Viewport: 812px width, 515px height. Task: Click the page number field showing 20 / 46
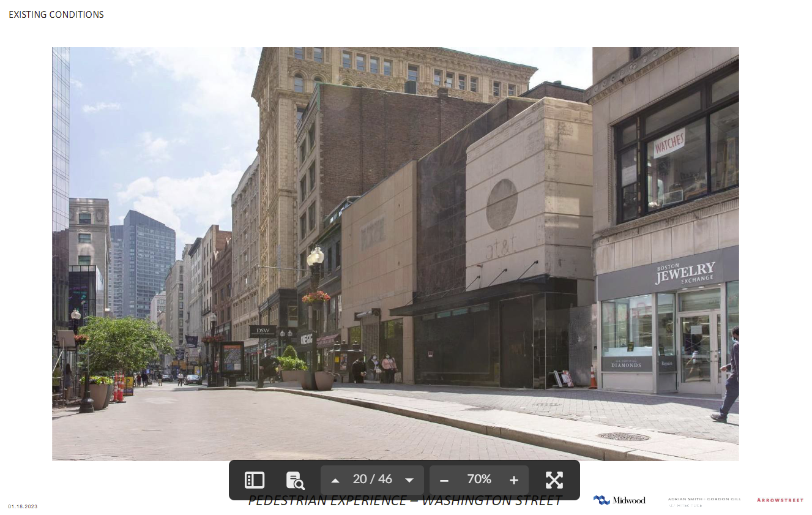pos(372,479)
